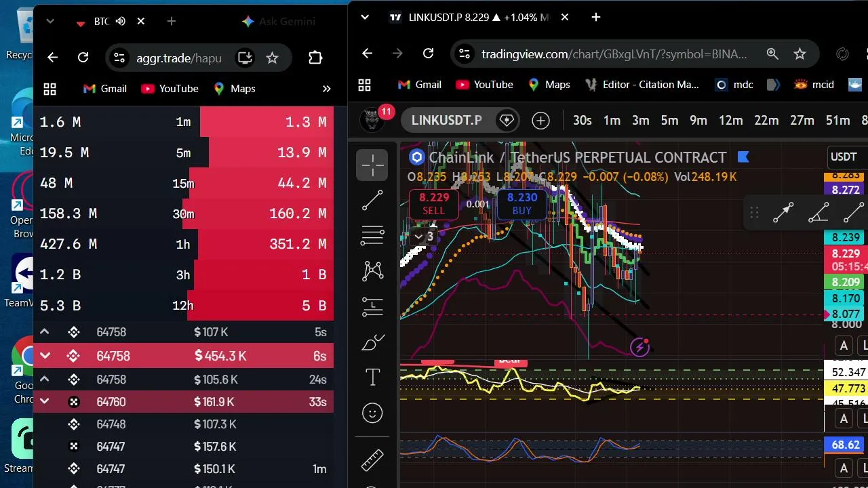The width and height of the screenshot is (868, 488).
Task: Bookmark the TradingView page with star
Action: pyautogui.click(x=800, y=54)
